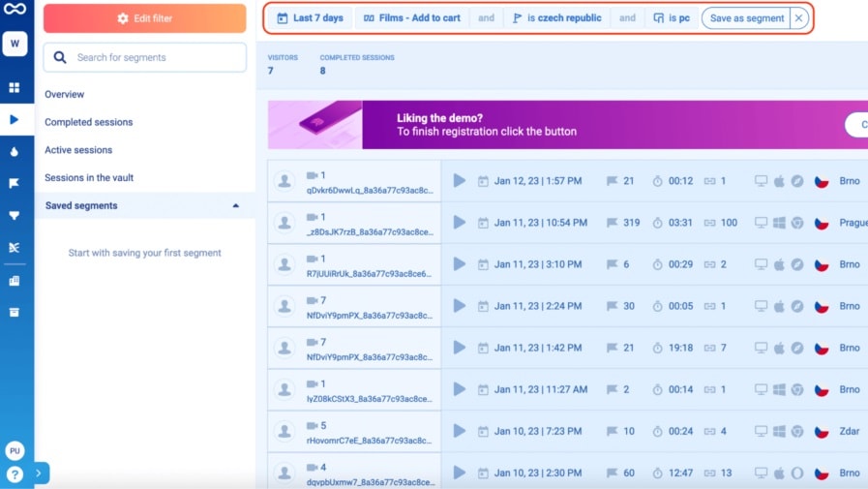Screen dimensions: 868x489
Task: Open visitor ID R7jUUiRrUk_8a36a77c93ac8ce6
Action: 370,274
